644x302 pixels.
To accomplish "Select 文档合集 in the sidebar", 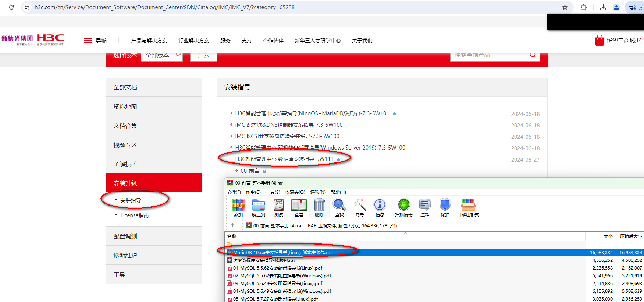I will pyautogui.click(x=154, y=126).
